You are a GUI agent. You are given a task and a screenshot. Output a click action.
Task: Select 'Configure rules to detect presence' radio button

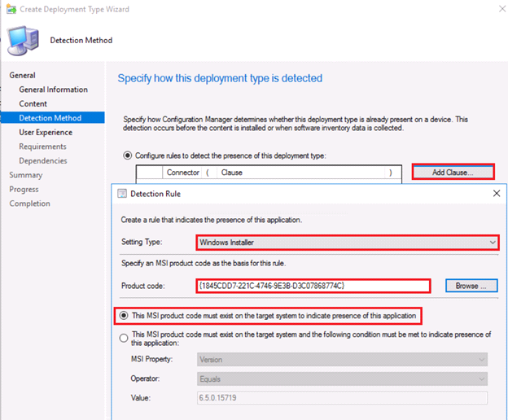coord(127,155)
